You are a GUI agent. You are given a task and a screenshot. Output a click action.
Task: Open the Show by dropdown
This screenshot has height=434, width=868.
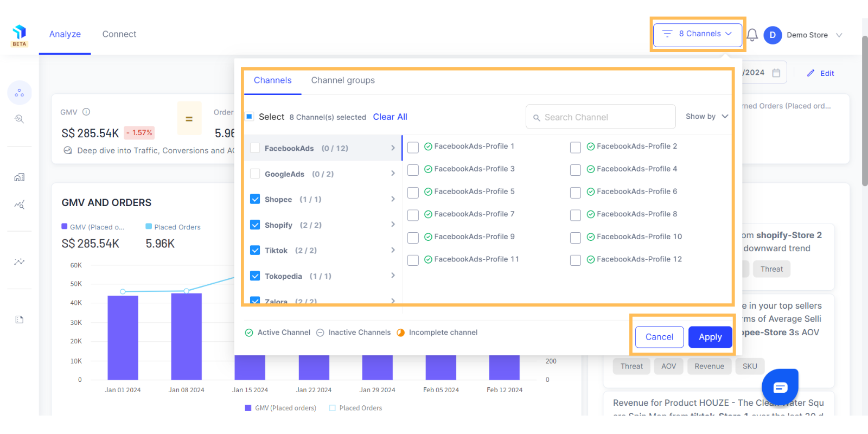click(x=707, y=117)
